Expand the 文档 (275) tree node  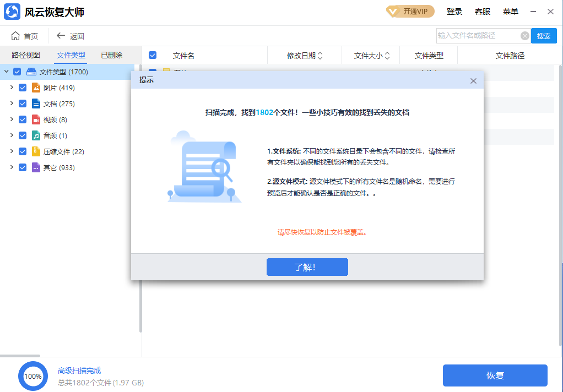[x=12, y=104]
